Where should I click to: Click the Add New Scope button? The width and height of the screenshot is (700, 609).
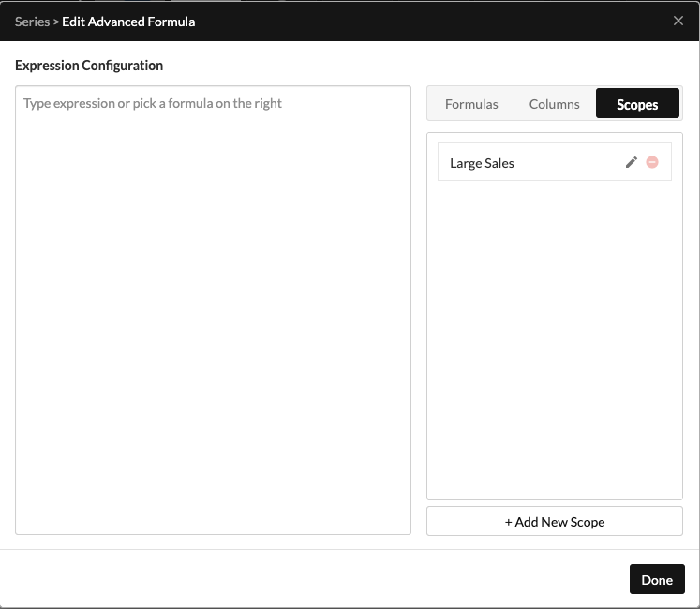(x=555, y=521)
